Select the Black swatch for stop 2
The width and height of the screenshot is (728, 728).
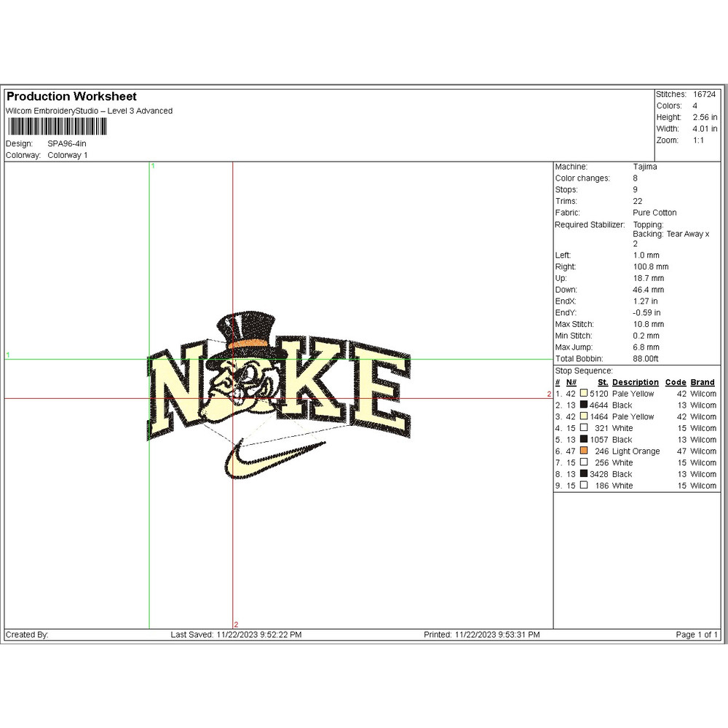[x=584, y=405]
